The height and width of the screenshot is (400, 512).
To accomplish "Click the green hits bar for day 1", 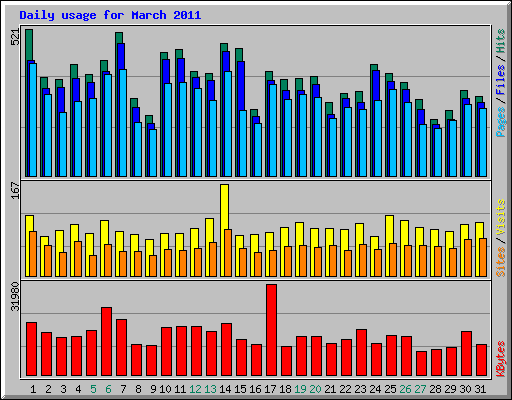I will [x=29, y=45].
